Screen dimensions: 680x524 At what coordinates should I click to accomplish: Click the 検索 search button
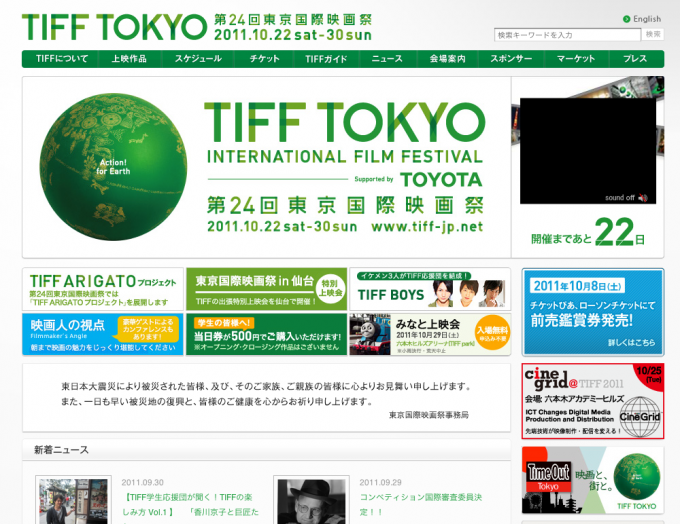[653, 34]
